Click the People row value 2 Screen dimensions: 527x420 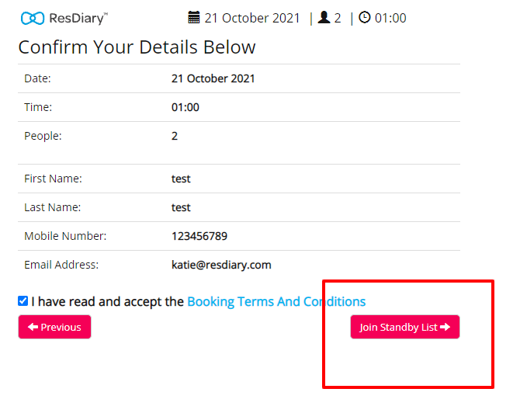click(x=175, y=136)
